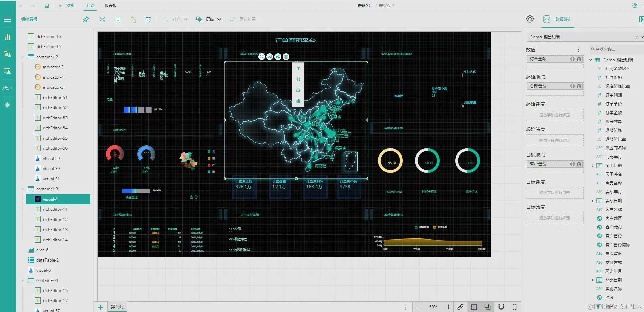Open mobile layout view icon
644x312 pixels.
pos(514,307)
